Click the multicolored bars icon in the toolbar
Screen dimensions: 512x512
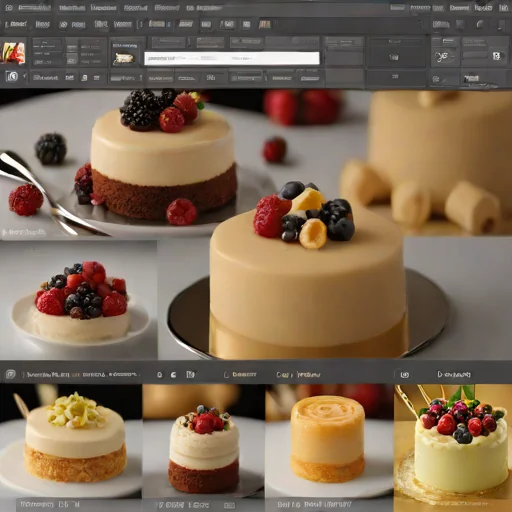pyautogui.click(x=265, y=24)
